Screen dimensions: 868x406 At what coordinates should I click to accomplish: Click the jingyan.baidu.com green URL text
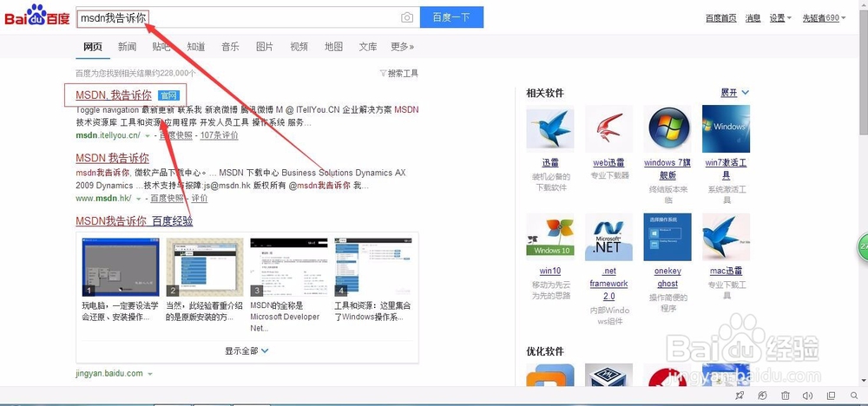tap(109, 373)
